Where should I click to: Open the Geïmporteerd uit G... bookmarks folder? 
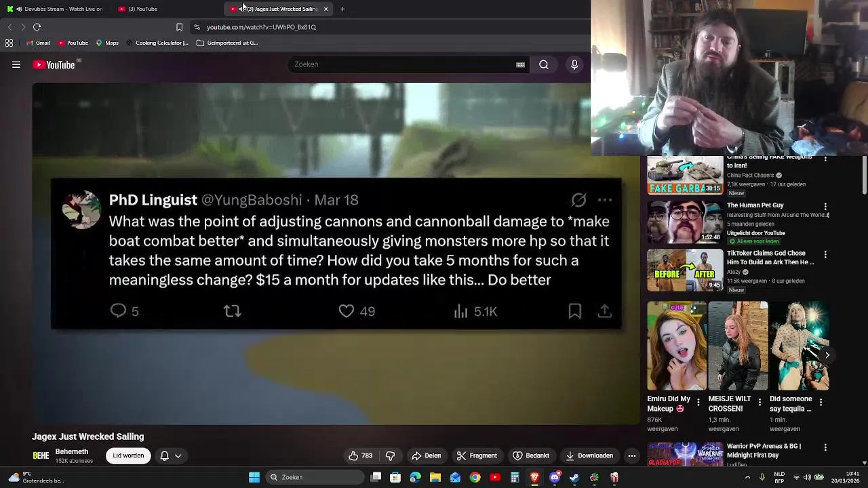(x=227, y=43)
